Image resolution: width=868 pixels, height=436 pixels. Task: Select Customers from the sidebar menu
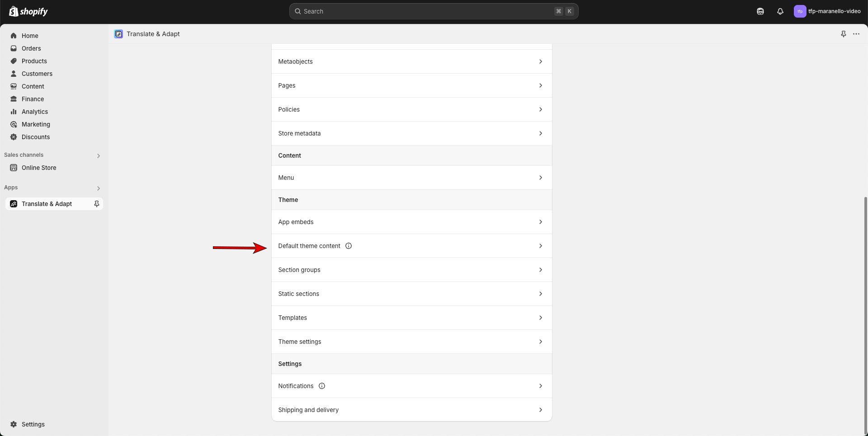37,74
